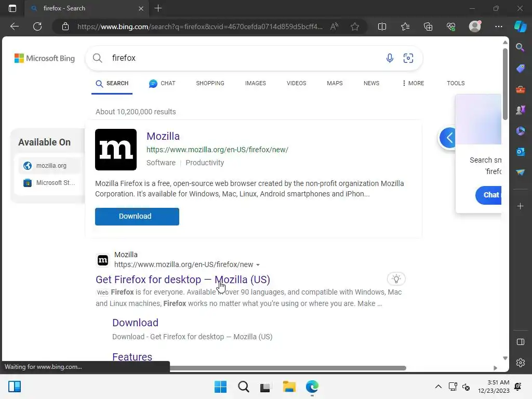Click the Mozilla logo thumbnail

pyautogui.click(x=116, y=150)
